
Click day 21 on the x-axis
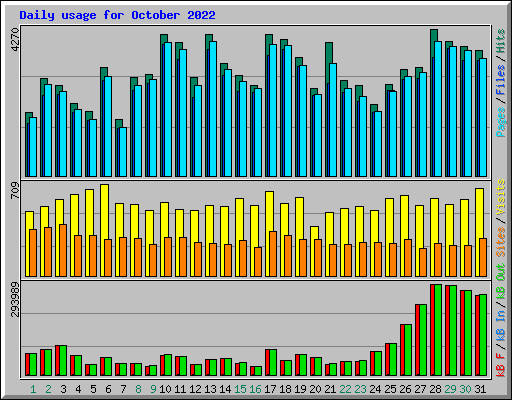tap(330, 389)
